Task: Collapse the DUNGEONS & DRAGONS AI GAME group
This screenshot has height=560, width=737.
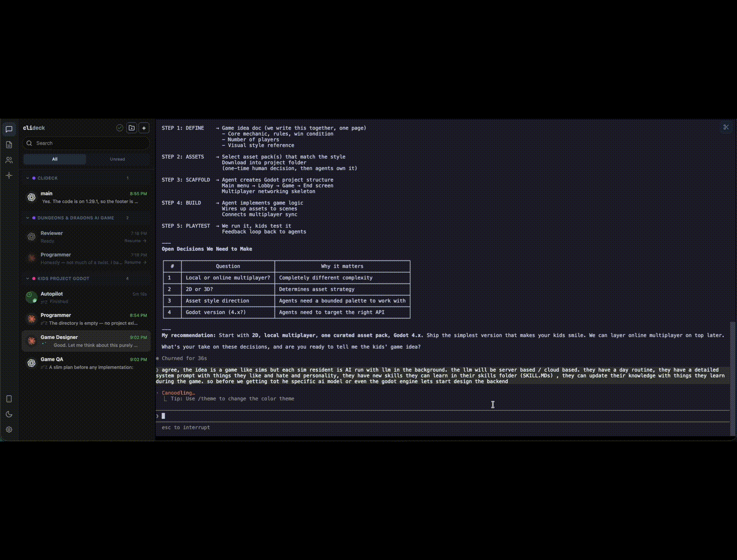Action: [x=27, y=218]
